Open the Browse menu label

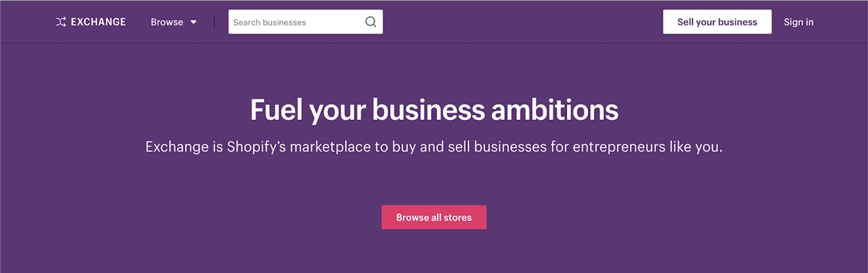coord(167,22)
